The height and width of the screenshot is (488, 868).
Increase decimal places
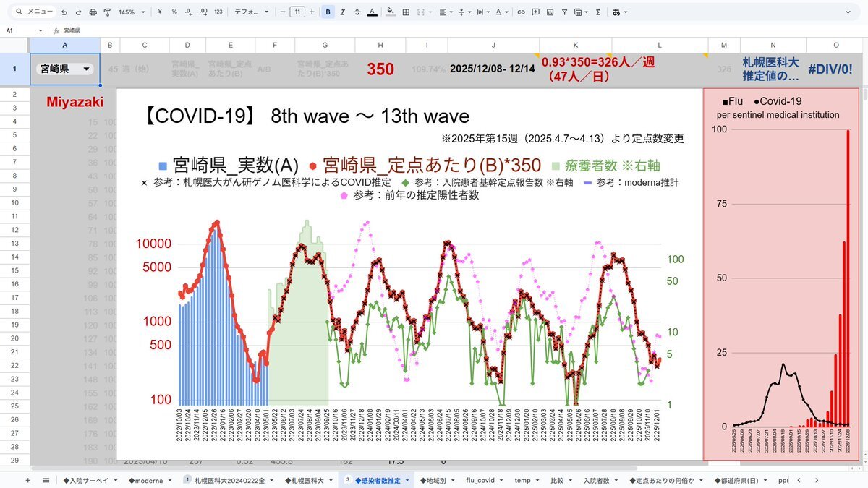coord(203,12)
